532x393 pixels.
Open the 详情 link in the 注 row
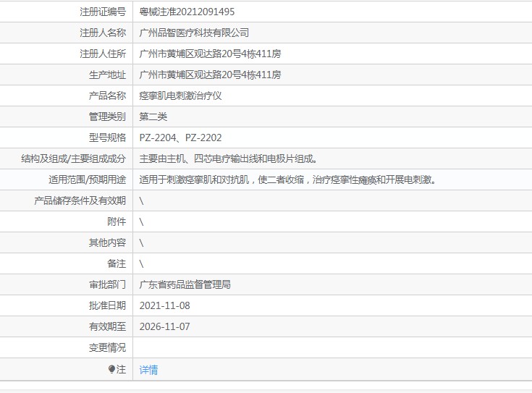pos(148,370)
